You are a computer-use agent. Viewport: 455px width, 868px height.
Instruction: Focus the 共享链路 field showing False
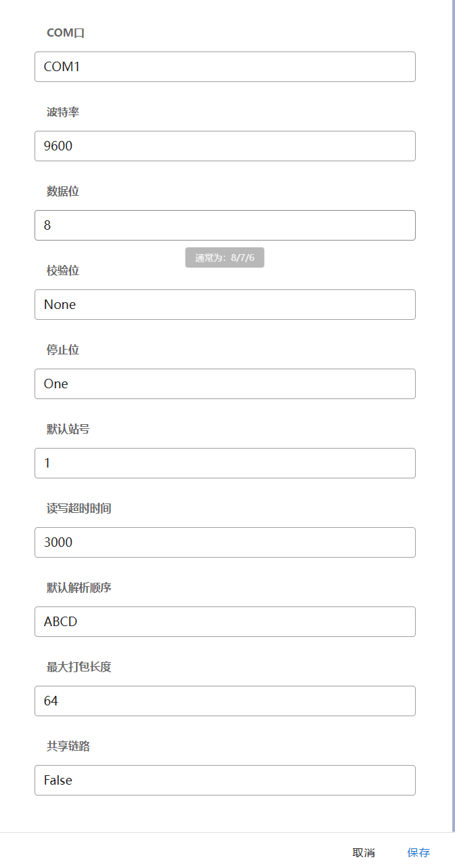coord(225,780)
